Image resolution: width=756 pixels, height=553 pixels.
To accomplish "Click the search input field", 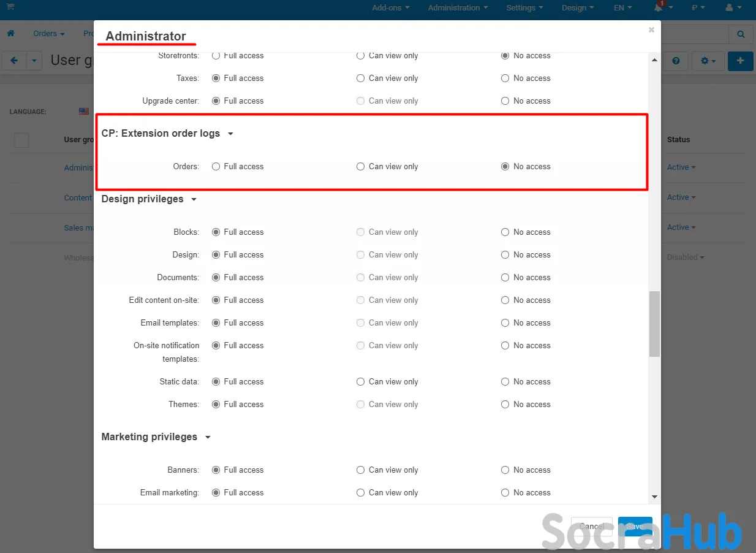I will pos(695,35).
